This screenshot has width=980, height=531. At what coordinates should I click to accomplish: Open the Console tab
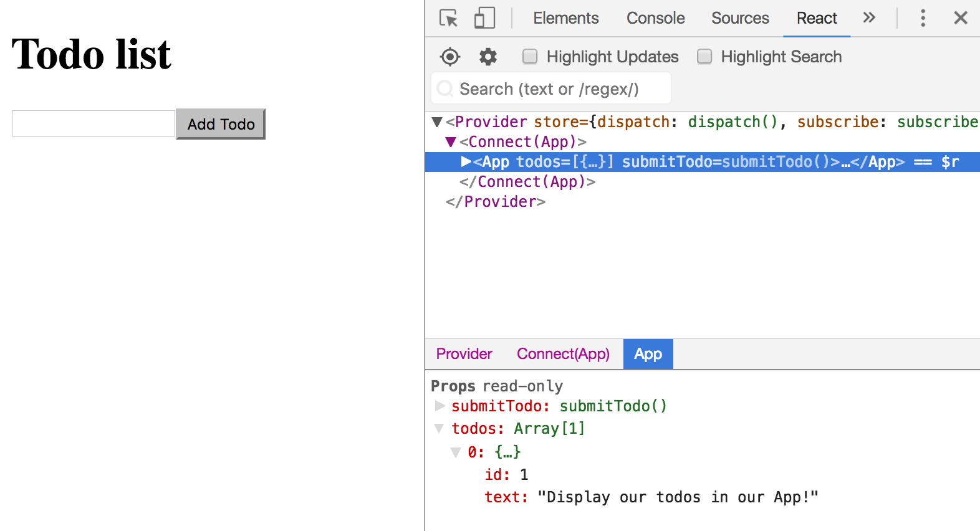click(655, 18)
